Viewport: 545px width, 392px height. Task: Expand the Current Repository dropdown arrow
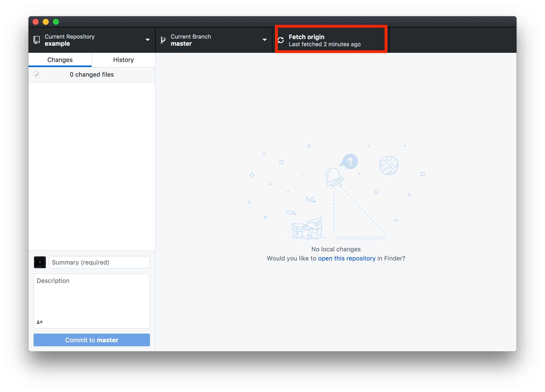pyautogui.click(x=147, y=40)
